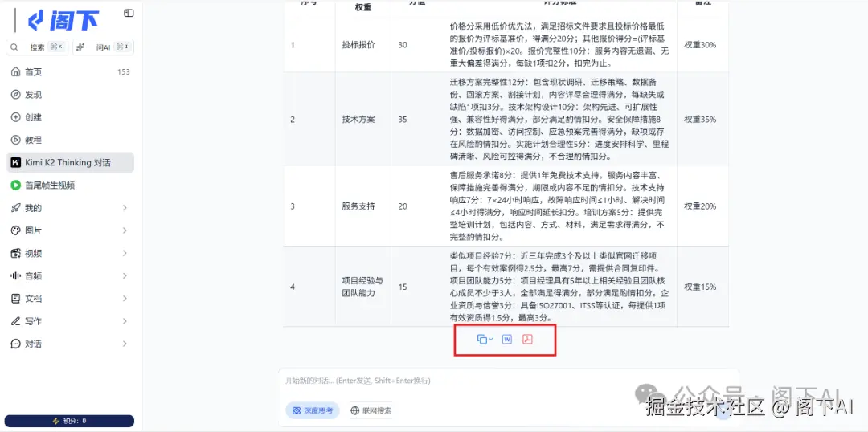Click the 技术方案 table cell

[x=362, y=119]
